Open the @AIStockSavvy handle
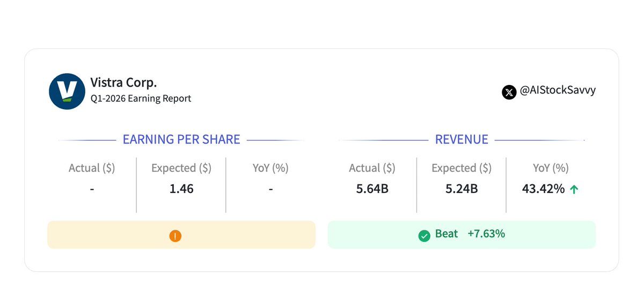Viewport: 644px width, 295px height. point(558,90)
